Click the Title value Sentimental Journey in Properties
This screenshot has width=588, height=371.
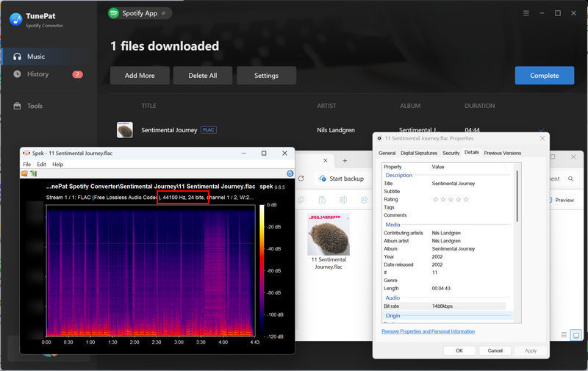(x=453, y=184)
